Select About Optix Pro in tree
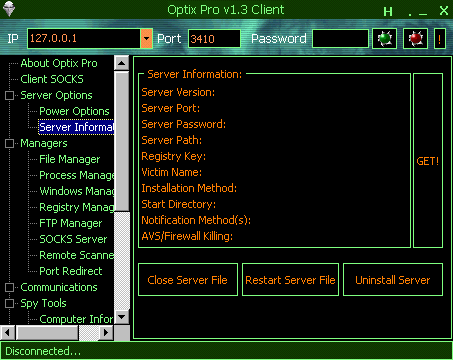453x360 pixels. (59, 63)
